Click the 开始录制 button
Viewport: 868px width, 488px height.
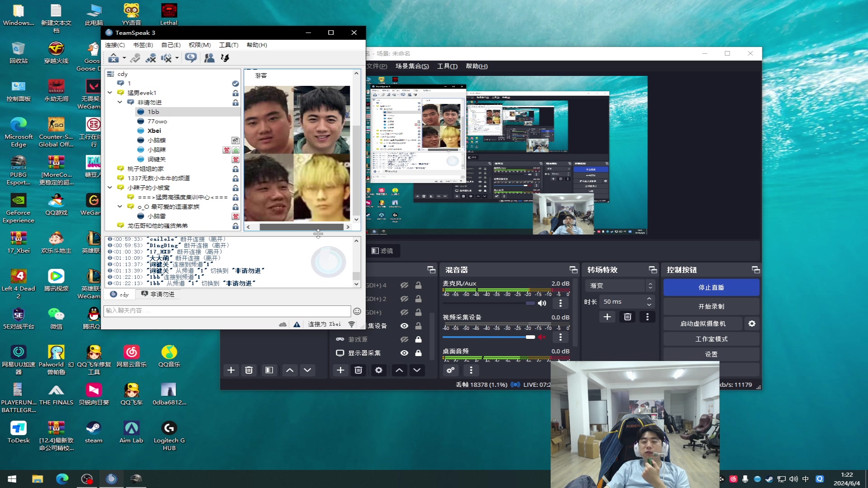click(711, 306)
